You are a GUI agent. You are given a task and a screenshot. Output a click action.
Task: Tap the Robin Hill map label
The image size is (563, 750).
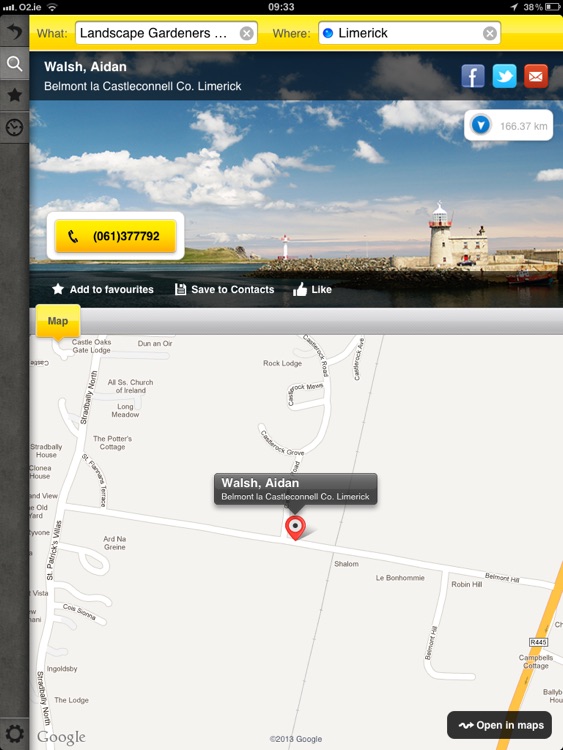[466, 584]
